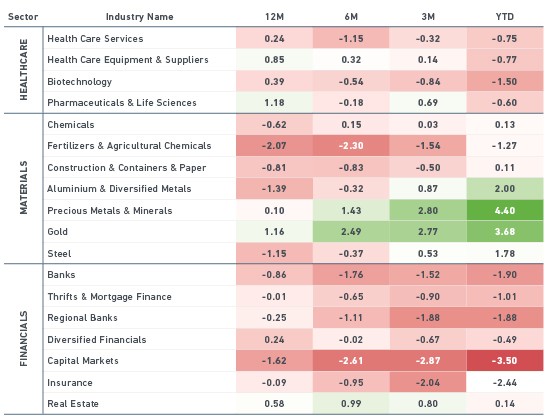Select the Insurance -2.04 3M cell
The height and width of the screenshot is (420, 554).
(428, 383)
